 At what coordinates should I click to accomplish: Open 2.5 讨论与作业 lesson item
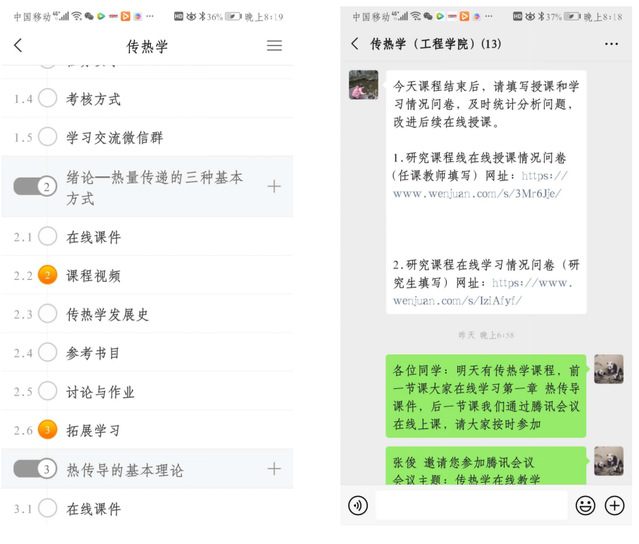tap(147, 391)
